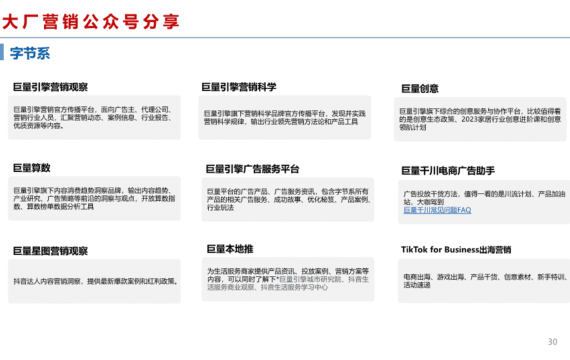Click the TikTok for Business出海营销 heading
Screen dimensions: 570x360
[x=456, y=249]
